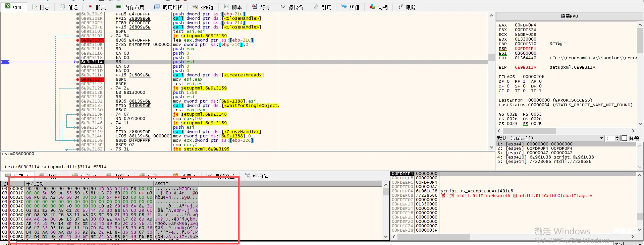Toggle breakpoint bullet at address 6E9E3125

pos(78,79)
